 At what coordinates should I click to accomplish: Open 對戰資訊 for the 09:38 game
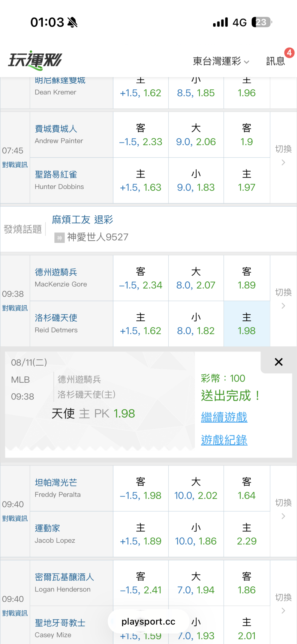click(15, 308)
